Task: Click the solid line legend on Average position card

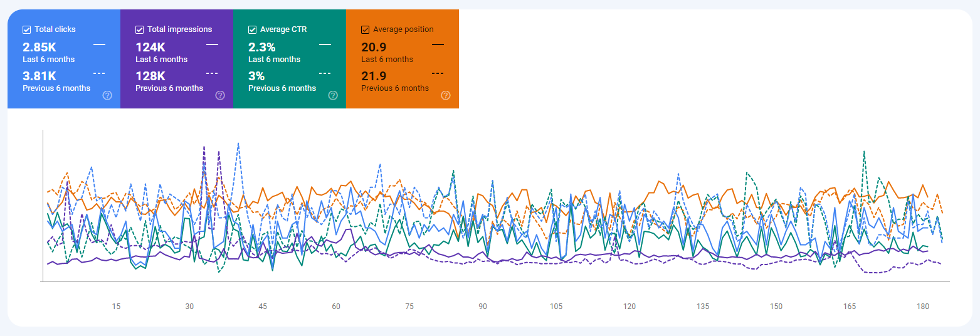Action: pos(438,45)
